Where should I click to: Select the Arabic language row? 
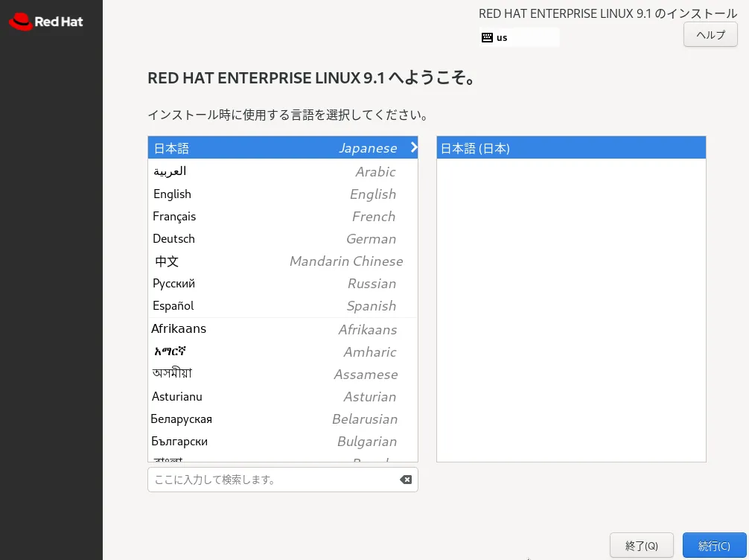pyautogui.click(x=282, y=172)
